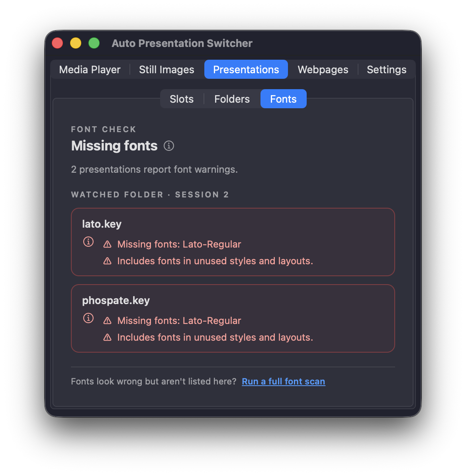Open the Still Images tab
The width and height of the screenshot is (466, 476).
[x=166, y=70]
